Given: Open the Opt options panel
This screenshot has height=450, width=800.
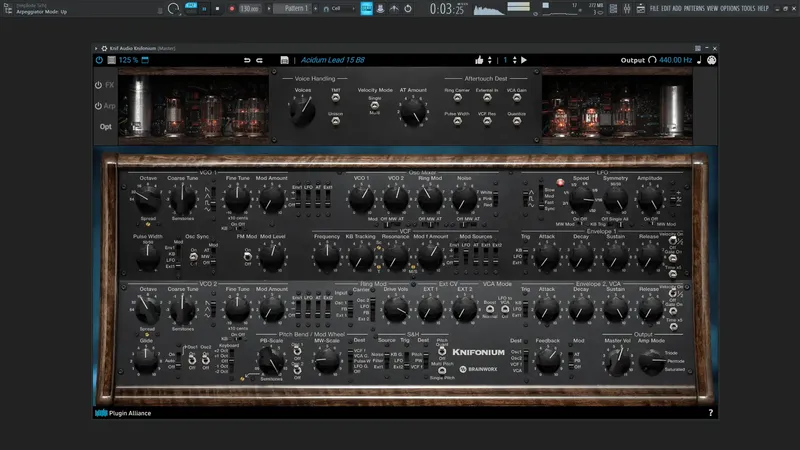Looking at the screenshot, I should (106, 127).
